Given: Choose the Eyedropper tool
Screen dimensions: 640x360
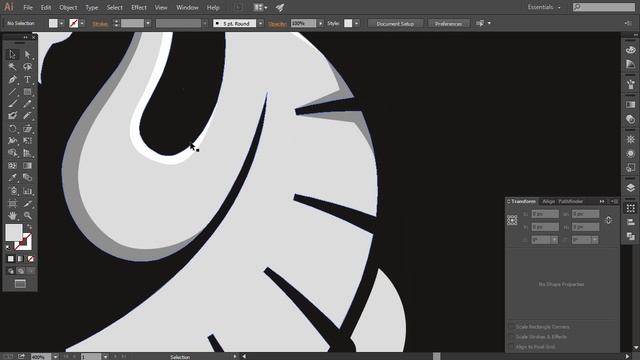Looking at the screenshot, I should [x=12, y=178].
